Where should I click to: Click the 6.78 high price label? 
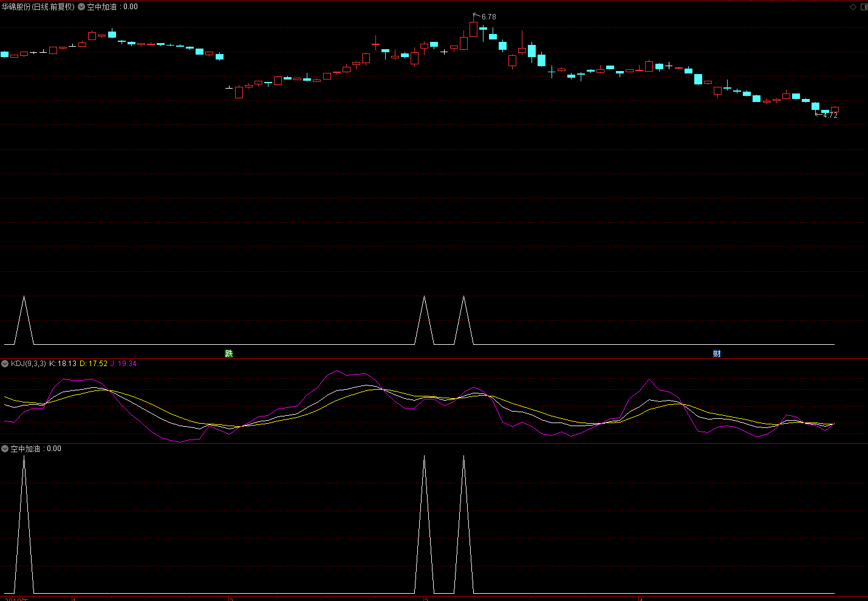click(489, 17)
